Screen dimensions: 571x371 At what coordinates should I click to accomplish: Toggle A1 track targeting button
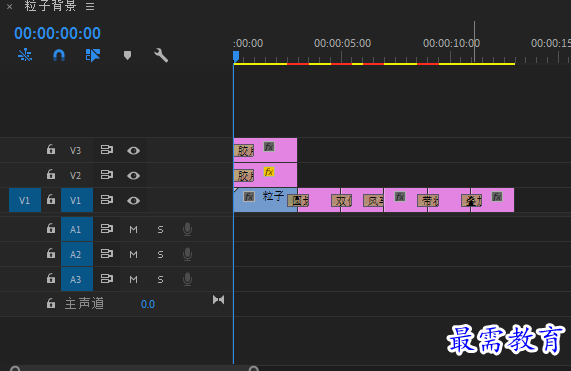[x=77, y=229]
